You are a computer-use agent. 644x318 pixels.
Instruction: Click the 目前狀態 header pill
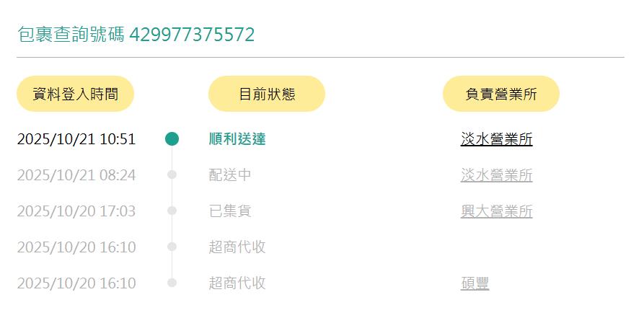267,94
